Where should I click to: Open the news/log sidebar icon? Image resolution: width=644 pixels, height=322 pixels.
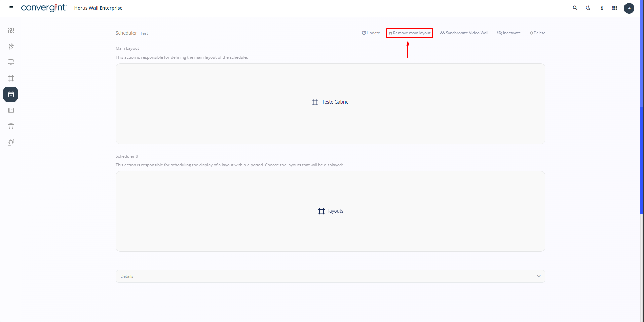point(11,110)
